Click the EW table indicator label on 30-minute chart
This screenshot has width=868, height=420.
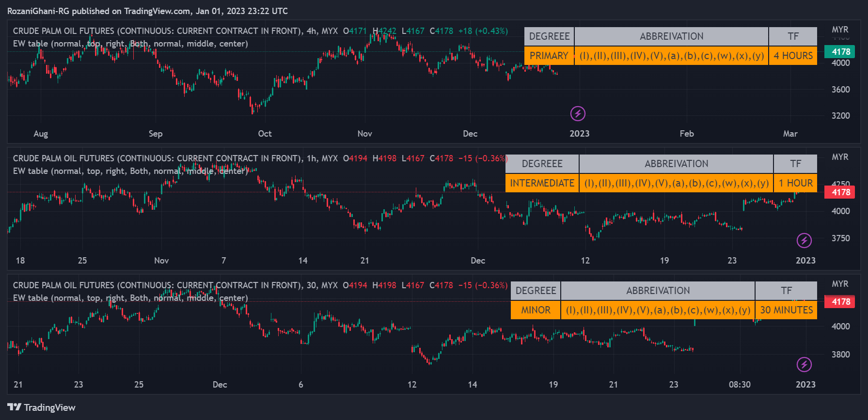pos(130,298)
